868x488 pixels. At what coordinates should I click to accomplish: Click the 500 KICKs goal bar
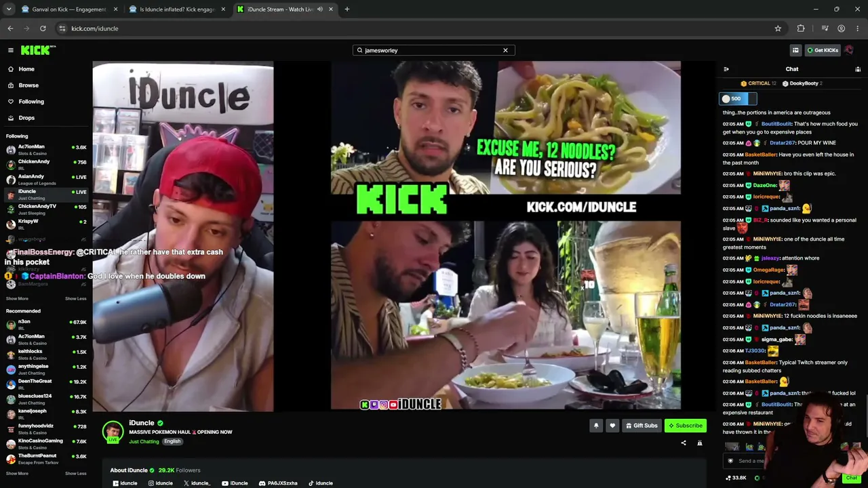pyautogui.click(x=738, y=99)
